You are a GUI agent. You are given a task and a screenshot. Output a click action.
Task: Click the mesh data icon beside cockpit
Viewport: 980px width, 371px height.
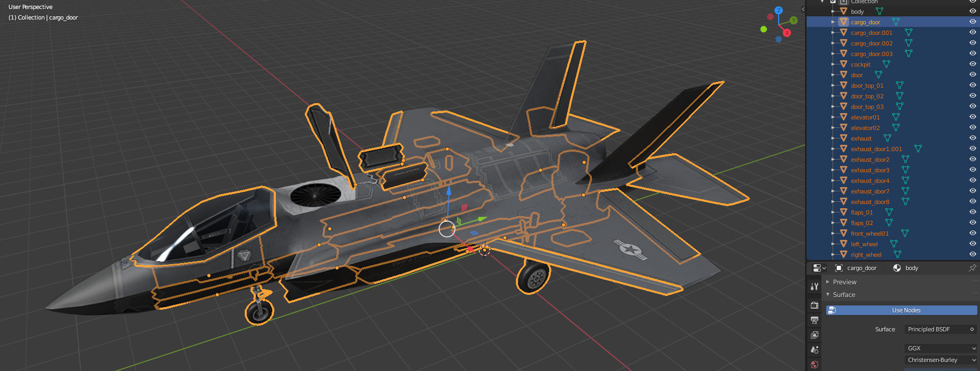(886, 64)
